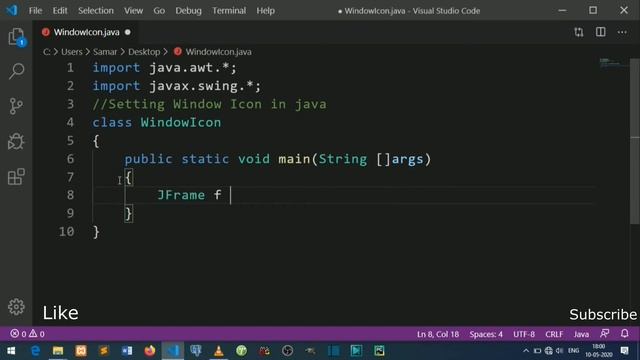The width and height of the screenshot is (640, 360).
Task: Open Firefox from the taskbar
Action: pyautogui.click(x=150, y=351)
